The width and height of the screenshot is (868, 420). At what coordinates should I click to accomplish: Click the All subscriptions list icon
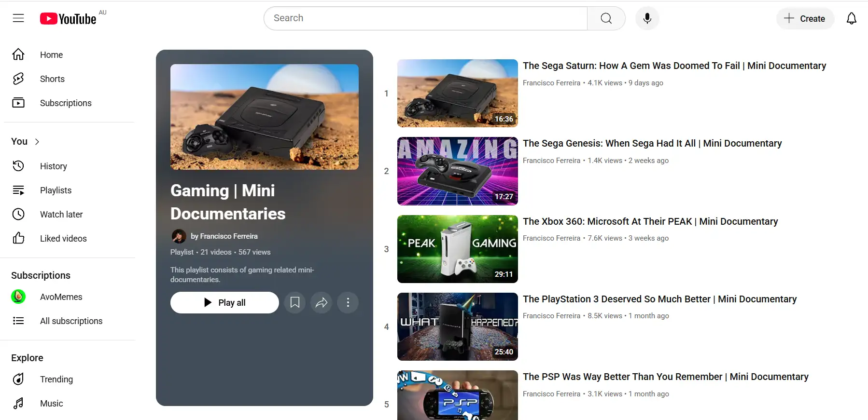click(18, 321)
